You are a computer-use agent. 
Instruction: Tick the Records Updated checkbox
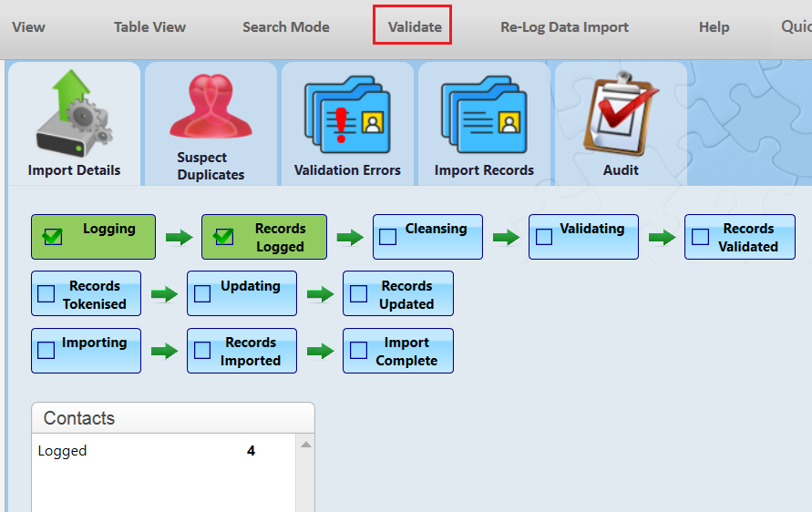click(x=358, y=293)
